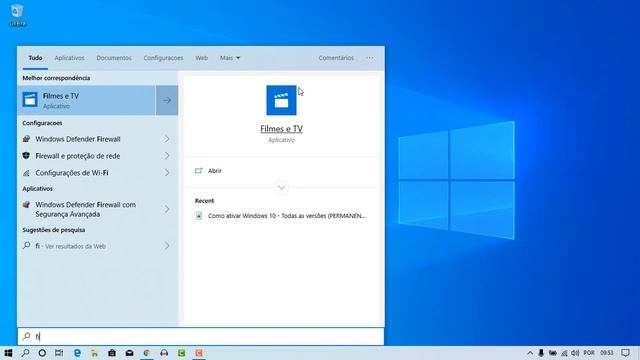
Task: Expand Configurações de Wi-Fi chevron
Action: coord(167,173)
